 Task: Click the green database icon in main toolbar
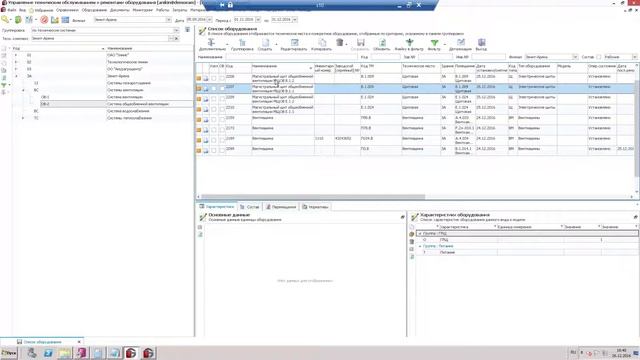18,19
